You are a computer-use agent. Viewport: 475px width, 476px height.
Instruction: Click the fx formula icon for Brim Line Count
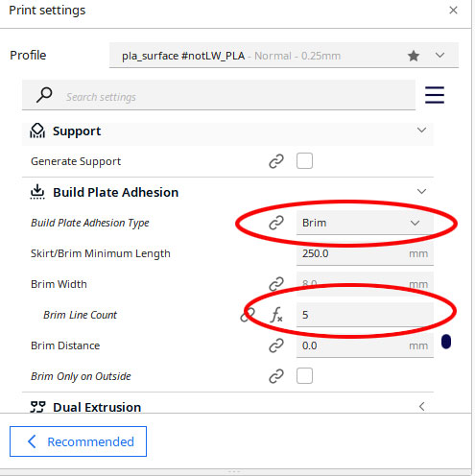[276, 315]
